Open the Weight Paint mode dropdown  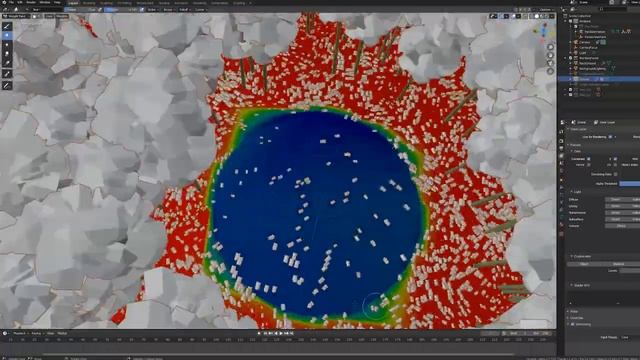(17, 16)
